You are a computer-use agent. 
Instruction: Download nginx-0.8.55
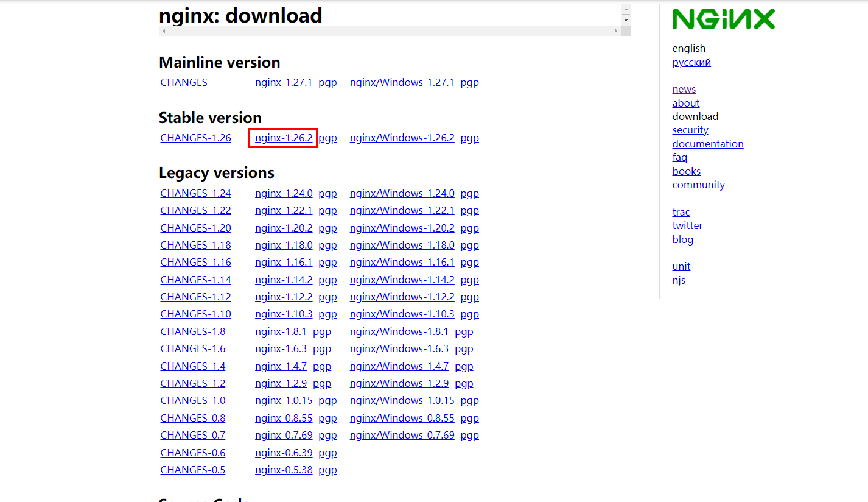(x=284, y=418)
